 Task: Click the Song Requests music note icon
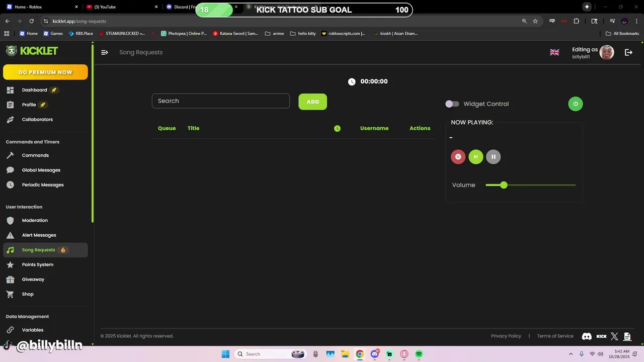click(10, 250)
